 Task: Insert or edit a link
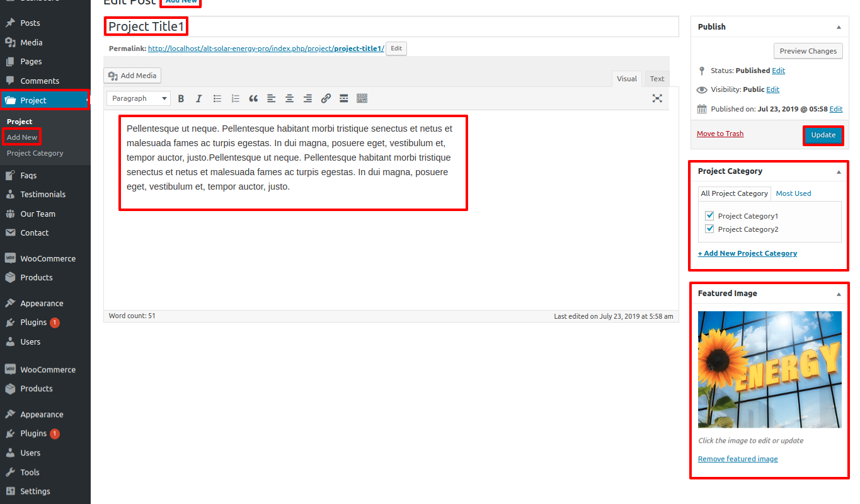326,98
